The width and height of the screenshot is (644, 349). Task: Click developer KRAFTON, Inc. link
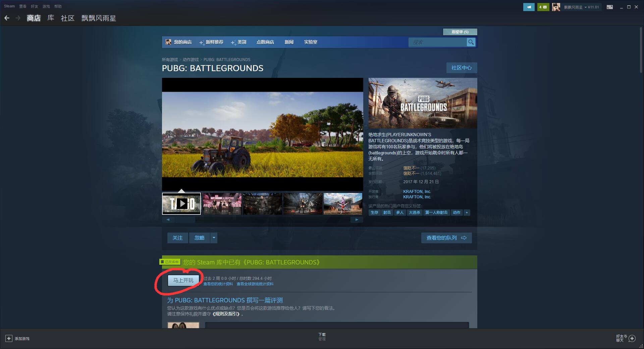[x=417, y=192]
